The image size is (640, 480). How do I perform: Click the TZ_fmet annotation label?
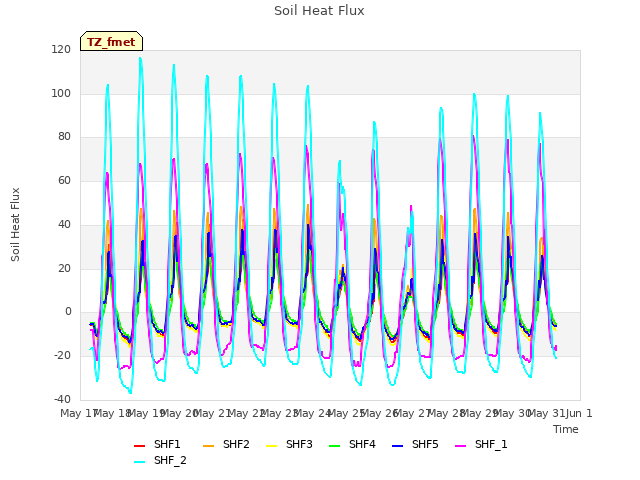click(111, 42)
